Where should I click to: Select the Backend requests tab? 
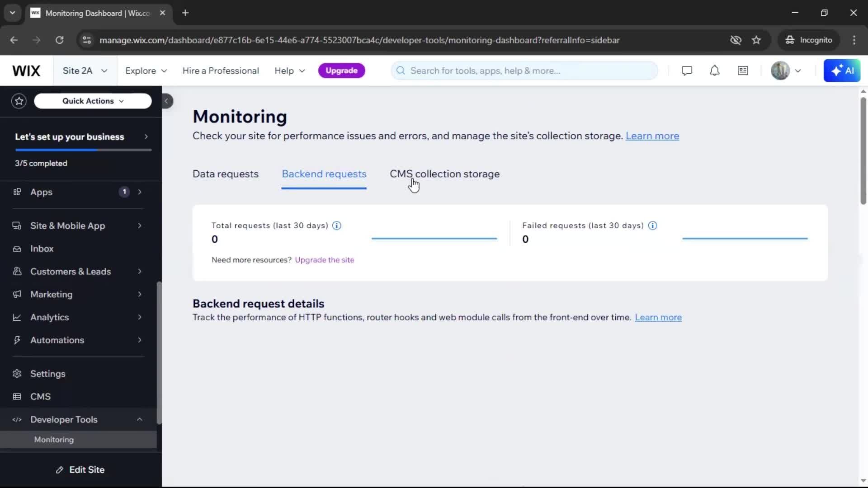tap(324, 174)
